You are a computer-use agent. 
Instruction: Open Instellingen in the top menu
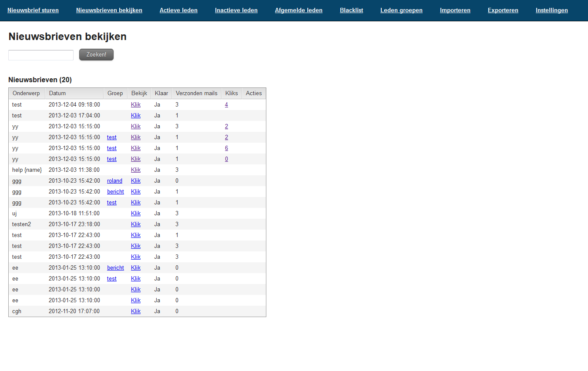pyautogui.click(x=551, y=10)
